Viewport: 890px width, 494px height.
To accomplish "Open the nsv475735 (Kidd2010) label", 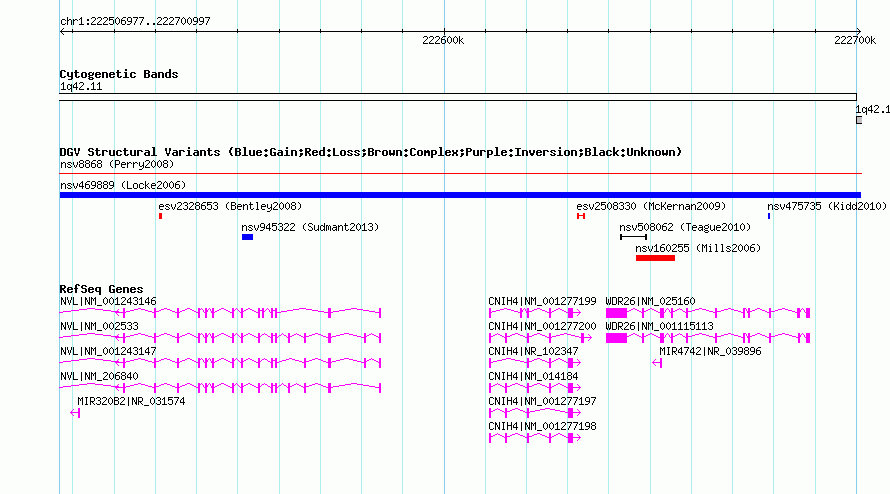I will coord(826,206).
